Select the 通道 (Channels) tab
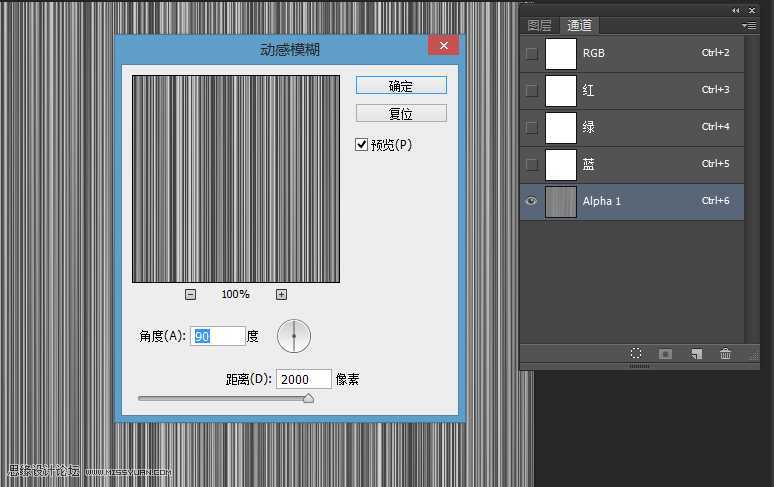 (x=579, y=26)
